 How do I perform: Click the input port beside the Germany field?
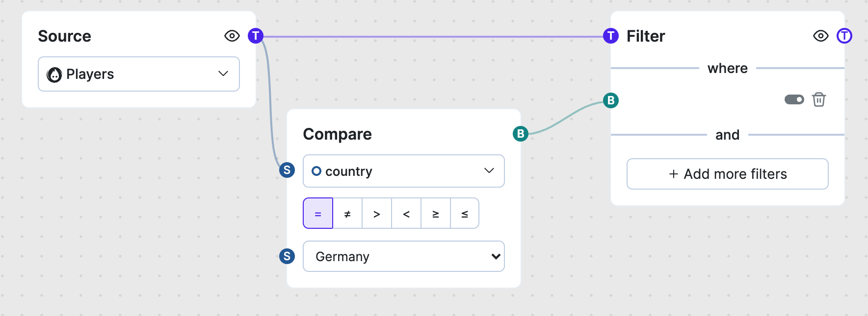point(287,256)
